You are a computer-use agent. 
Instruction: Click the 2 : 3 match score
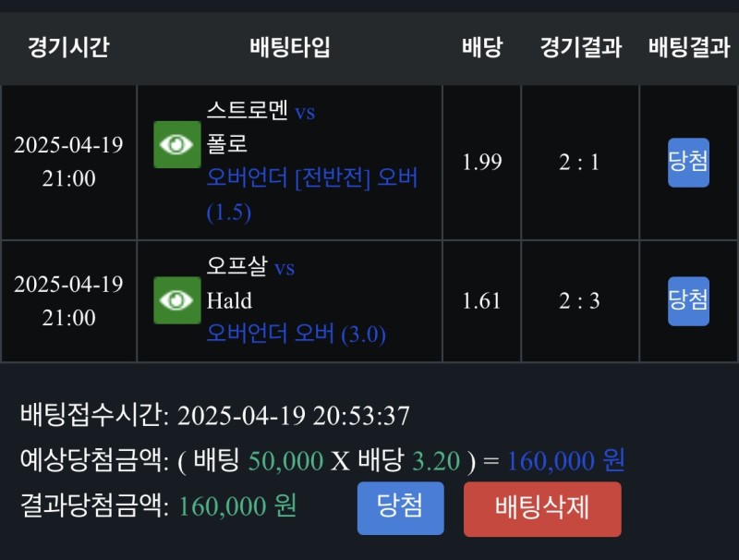click(579, 300)
